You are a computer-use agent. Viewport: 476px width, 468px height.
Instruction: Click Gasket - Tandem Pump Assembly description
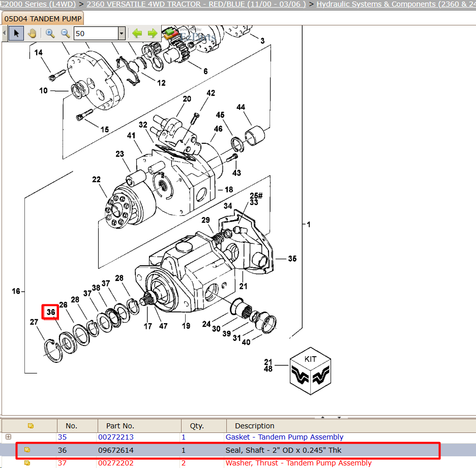284,437
